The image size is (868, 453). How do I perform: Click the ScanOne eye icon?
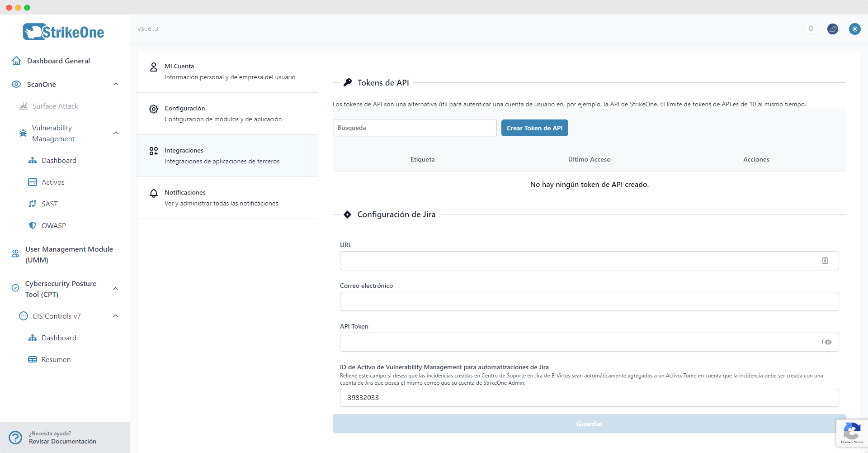point(16,84)
